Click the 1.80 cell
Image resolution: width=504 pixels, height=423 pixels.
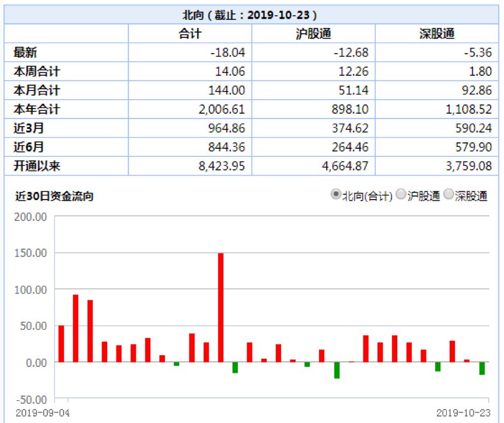pyautogui.click(x=480, y=71)
